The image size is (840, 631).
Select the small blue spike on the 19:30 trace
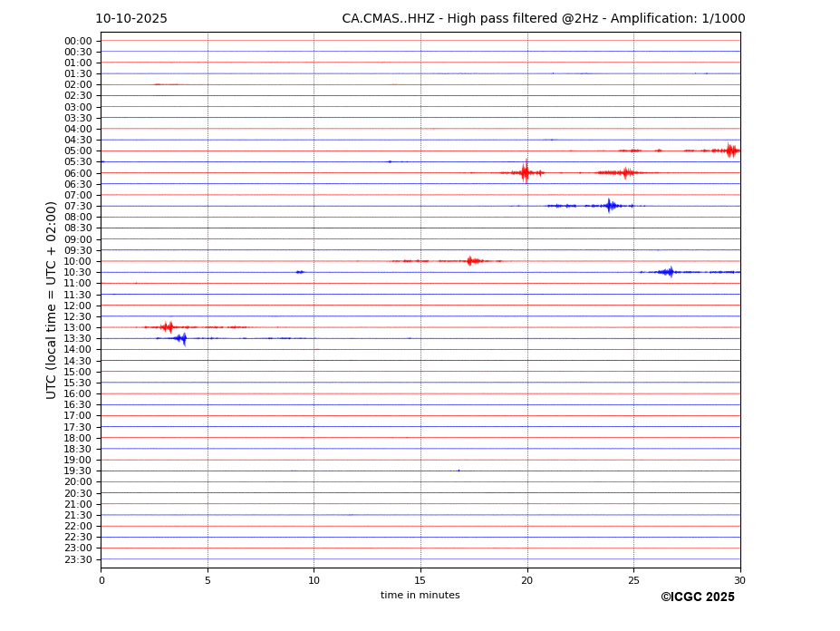(x=459, y=471)
